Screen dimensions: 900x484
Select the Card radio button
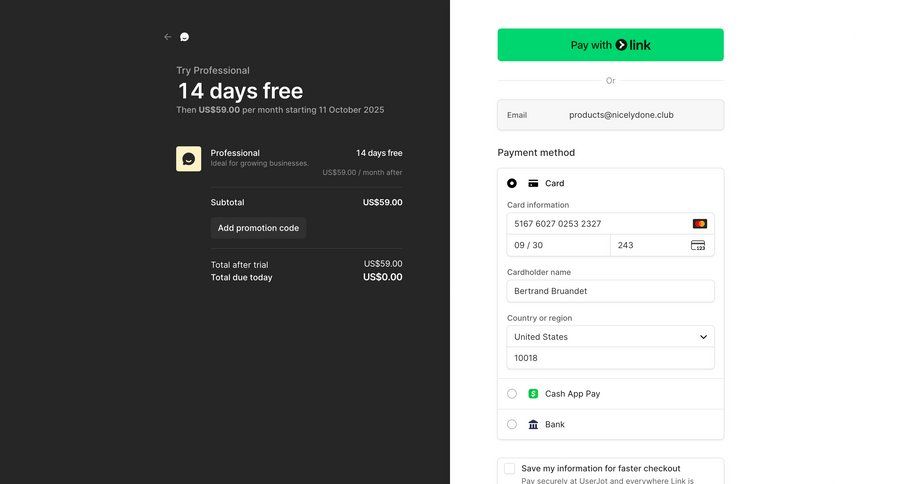[512, 184]
